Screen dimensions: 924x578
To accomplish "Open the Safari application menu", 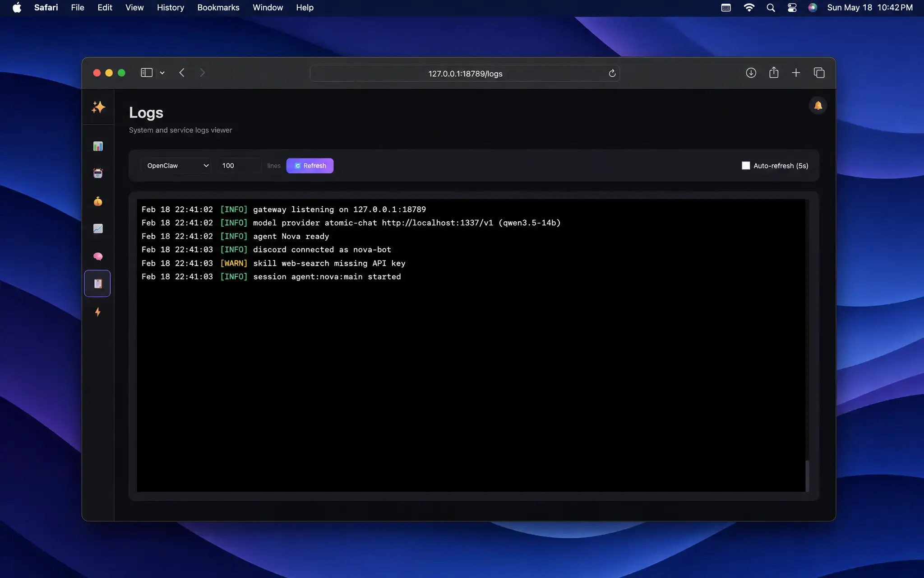I will click(46, 8).
